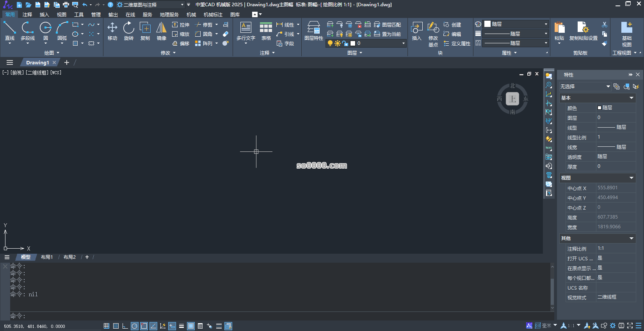The width and height of the screenshot is (644, 331).
Task: Collapse the 基本 section in properties panel
Action: tap(631, 98)
